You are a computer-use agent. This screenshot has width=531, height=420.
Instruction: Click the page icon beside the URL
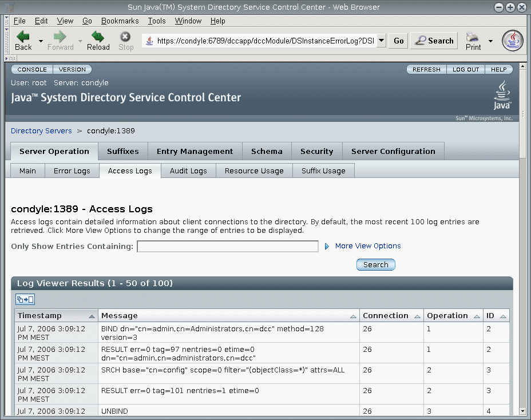click(149, 41)
